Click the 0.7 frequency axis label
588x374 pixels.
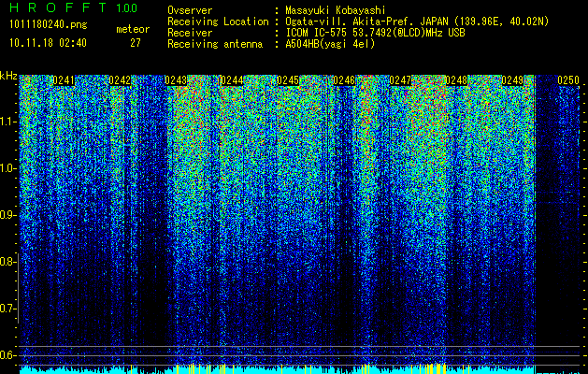8,309
